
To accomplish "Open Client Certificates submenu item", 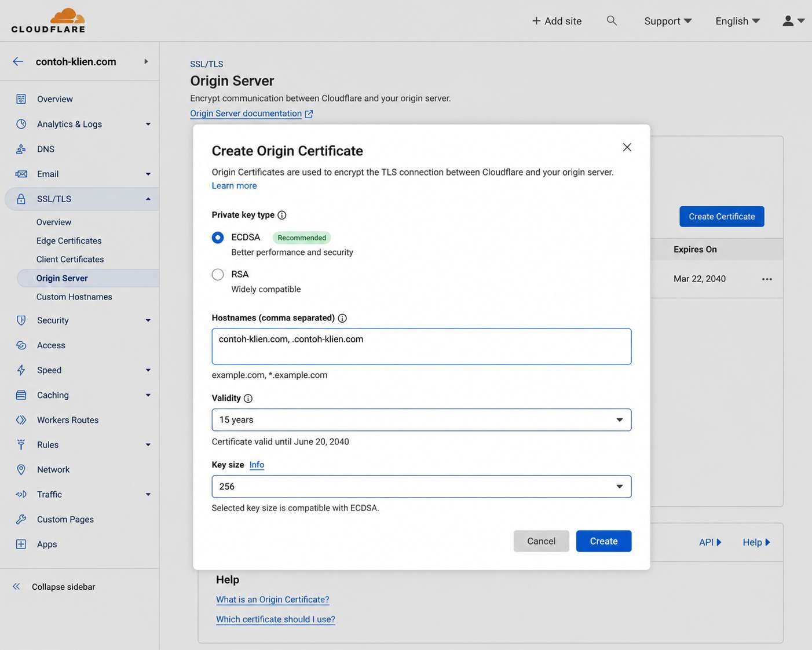I will (70, 259).
